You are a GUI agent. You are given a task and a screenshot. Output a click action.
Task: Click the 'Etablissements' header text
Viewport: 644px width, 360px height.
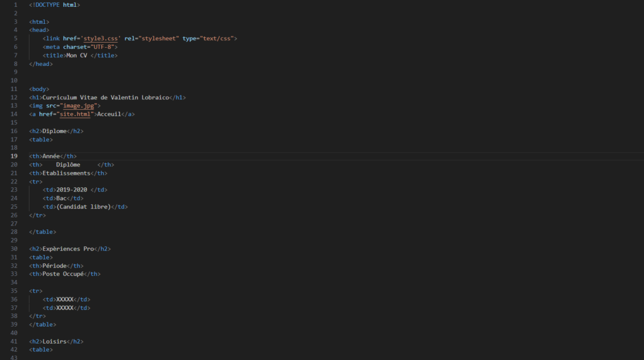[67, 173]
